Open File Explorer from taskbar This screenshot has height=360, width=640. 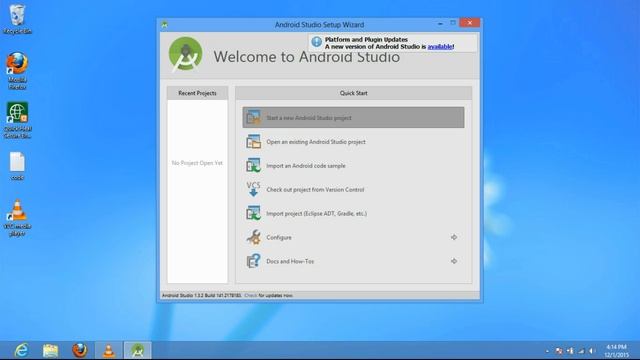coord(51,350)
